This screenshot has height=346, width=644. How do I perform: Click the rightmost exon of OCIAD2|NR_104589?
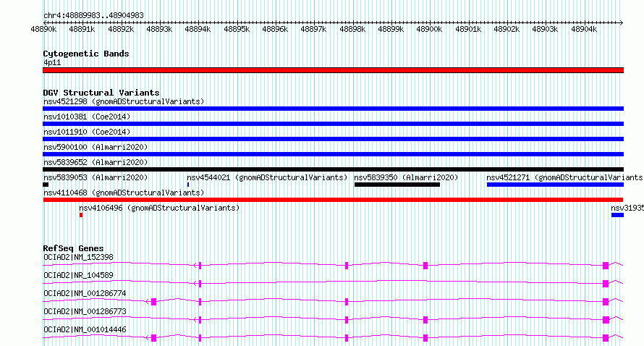coord(606,284)
